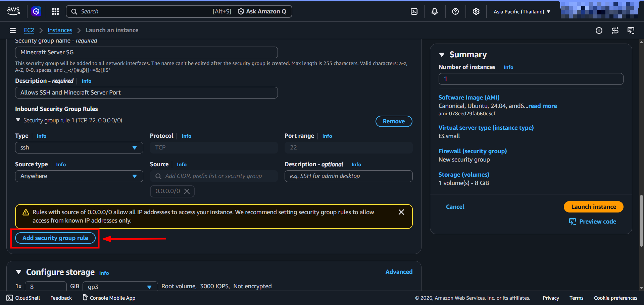Click the Source CIDR search field
The width and height of the screenshot is (644, 305).
(214, 176)
